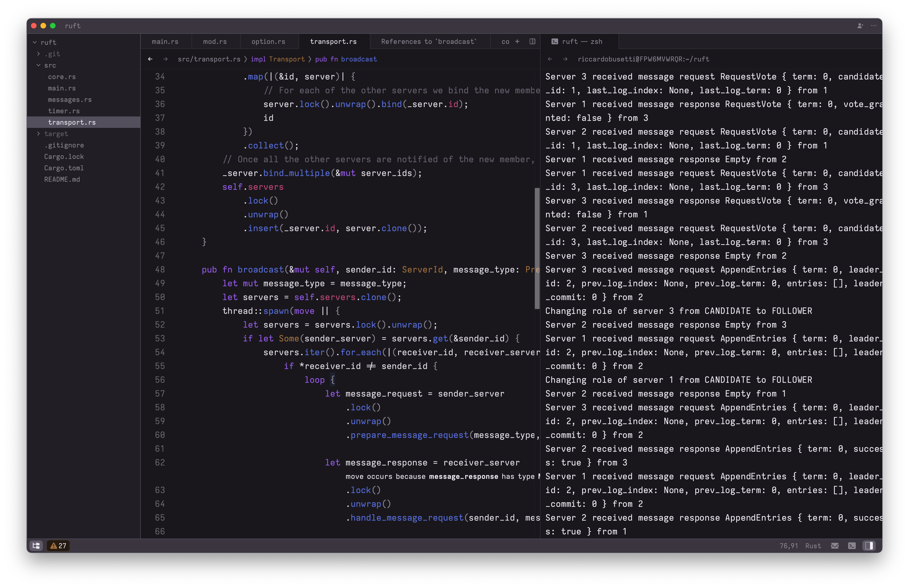Open the collaboration icon in title bar
The height and width of the screenshot is (588, 909).
click(x=860, y=26)
